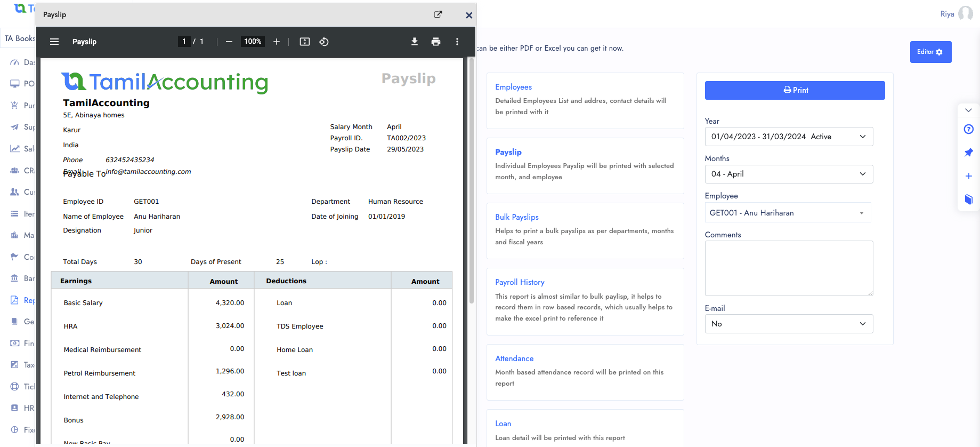Open the Reports sidebar PDF icon
This screenshot has height=447, width=980.
point(15,300)
